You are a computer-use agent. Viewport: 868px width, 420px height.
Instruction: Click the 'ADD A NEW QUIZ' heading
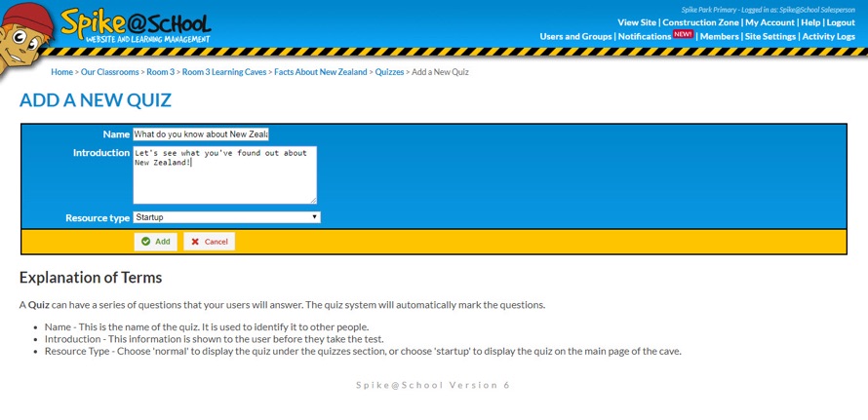[x=96, y=100]
